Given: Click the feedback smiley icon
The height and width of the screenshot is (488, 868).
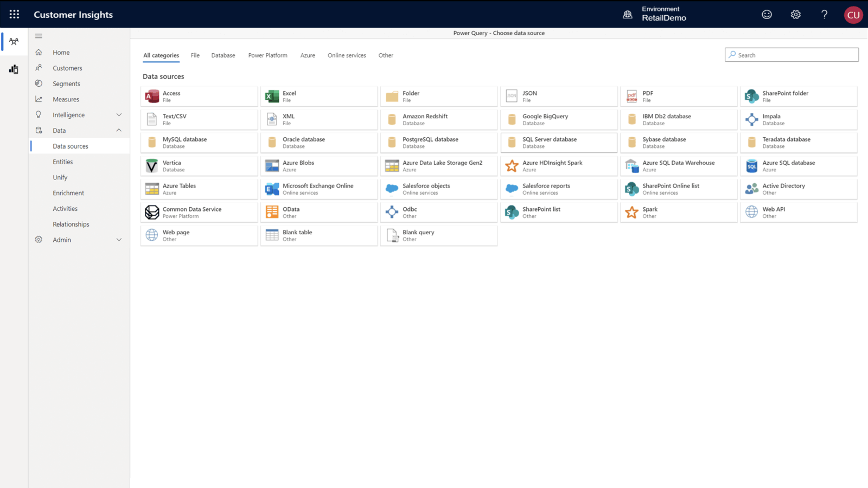Looking at the screenshot, I should click(x=767, y=15).
